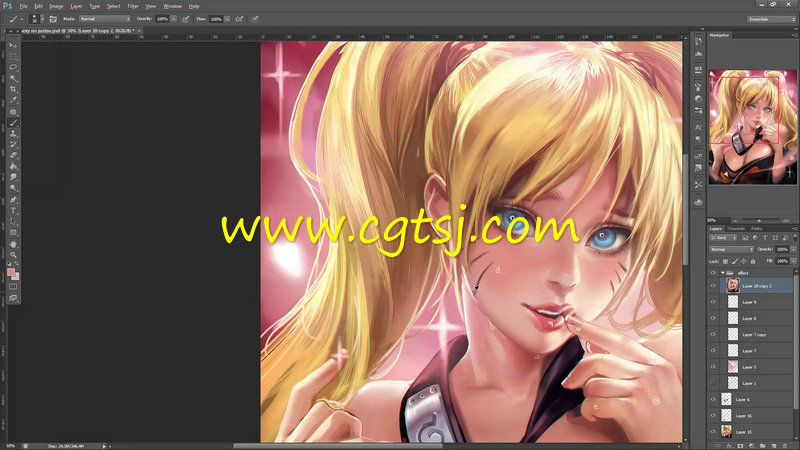
Task: Create a new layer icon
Action: click(x=774, y=446)
